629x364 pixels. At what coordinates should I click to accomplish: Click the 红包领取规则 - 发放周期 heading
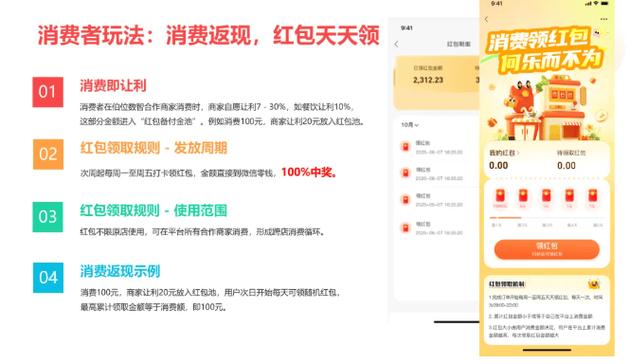click(154, 148)
